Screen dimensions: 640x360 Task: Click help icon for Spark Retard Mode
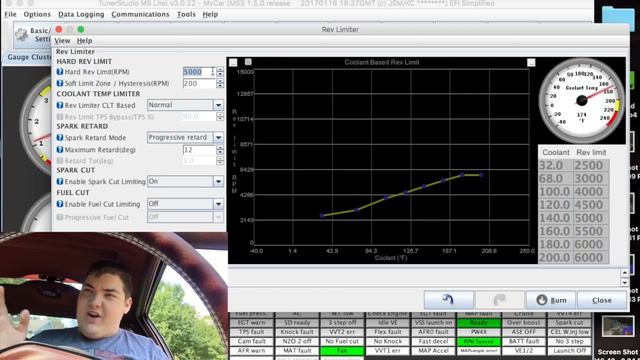click(60, 138)
